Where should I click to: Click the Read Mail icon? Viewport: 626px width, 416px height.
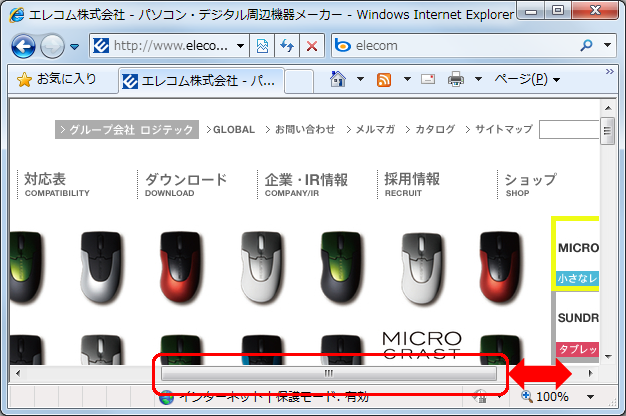[428, 79]
